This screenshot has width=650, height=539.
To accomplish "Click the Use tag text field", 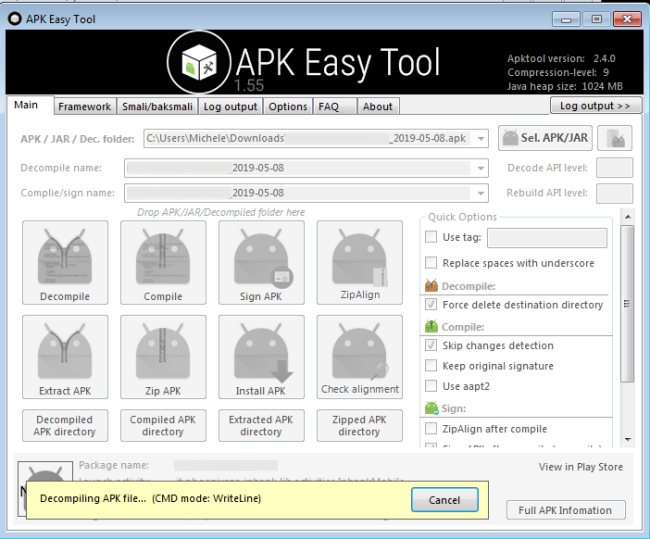I will point(547,238).
